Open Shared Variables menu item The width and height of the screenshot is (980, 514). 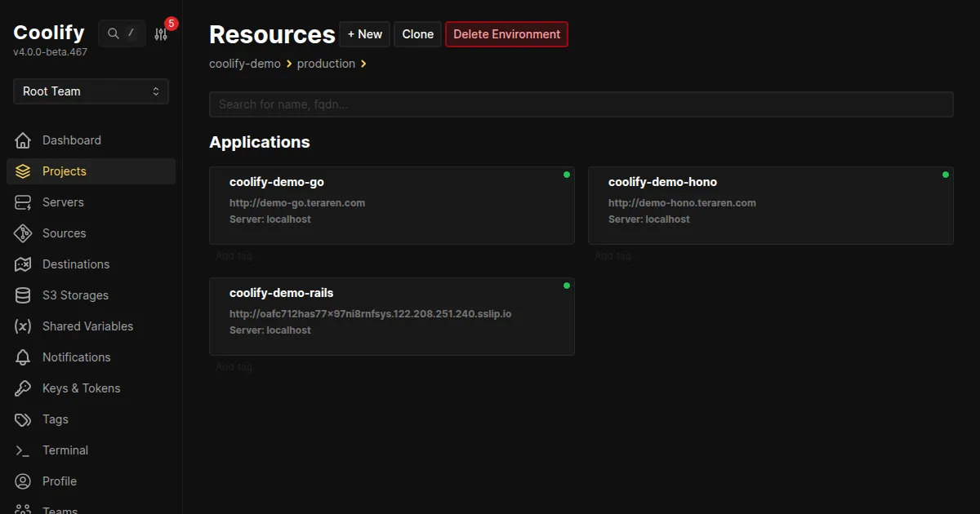point(87,326)
